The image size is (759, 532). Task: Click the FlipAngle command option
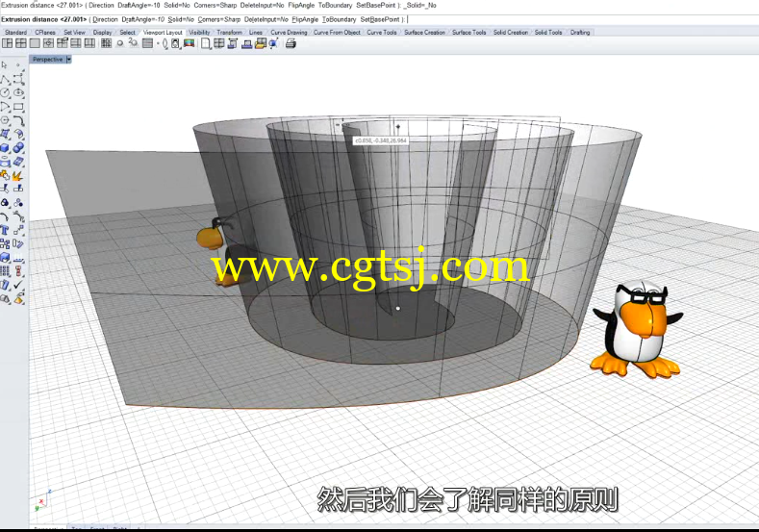click(305, 20)
